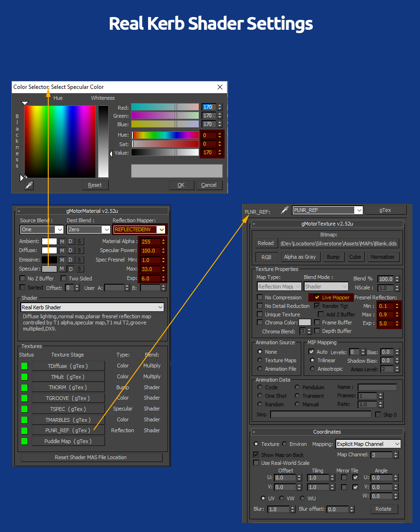Click the Spec Fresnel Exp stepper arrows
Viewport: 420px width, 532px height.
point(163,279)
